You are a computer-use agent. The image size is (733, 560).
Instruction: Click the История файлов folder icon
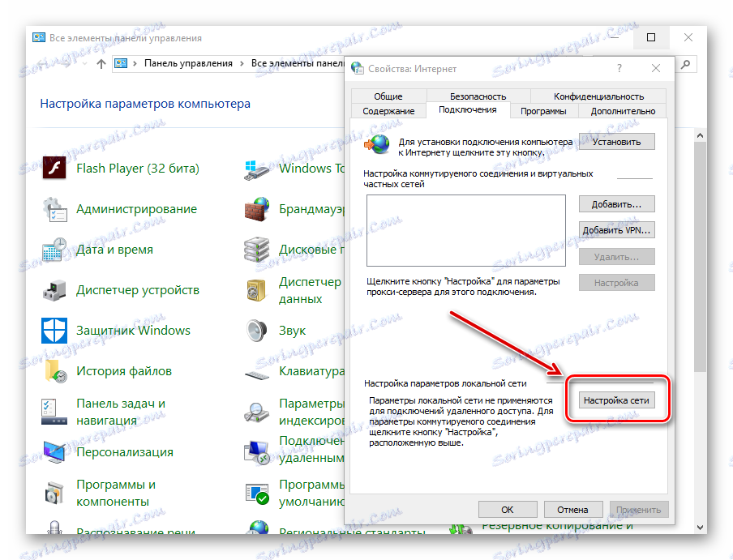click(55, 371)
